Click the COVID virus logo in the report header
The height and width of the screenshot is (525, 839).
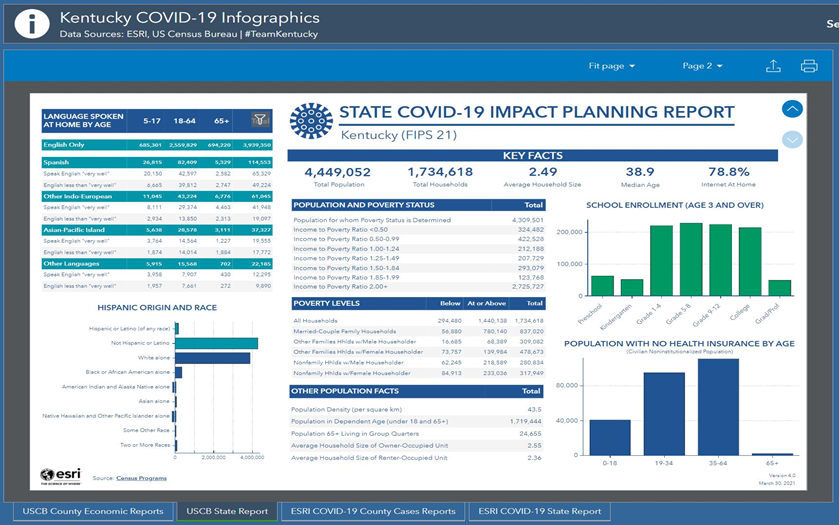click(310, 121)
